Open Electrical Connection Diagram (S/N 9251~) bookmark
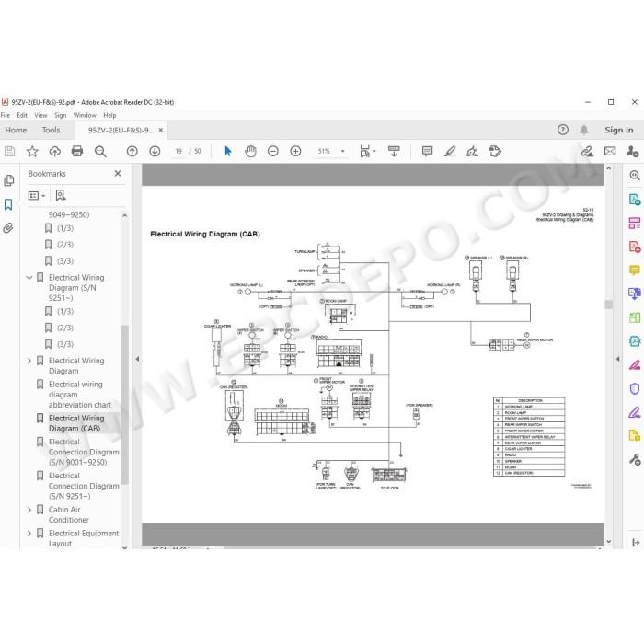This screenshot has height=644, width=644. click(84, 486)
